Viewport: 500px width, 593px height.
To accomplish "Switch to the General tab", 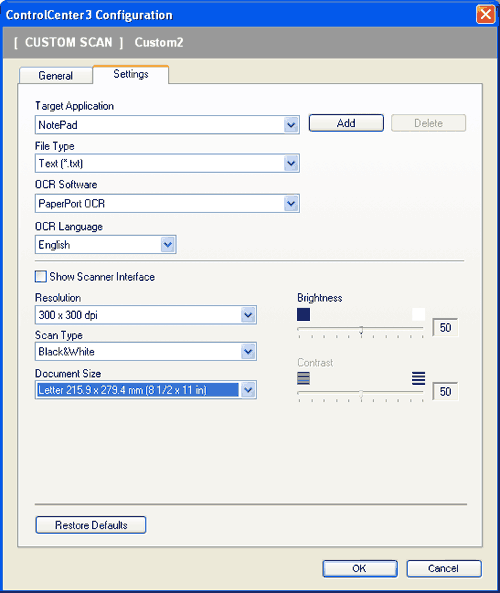I will click(56, 75).
